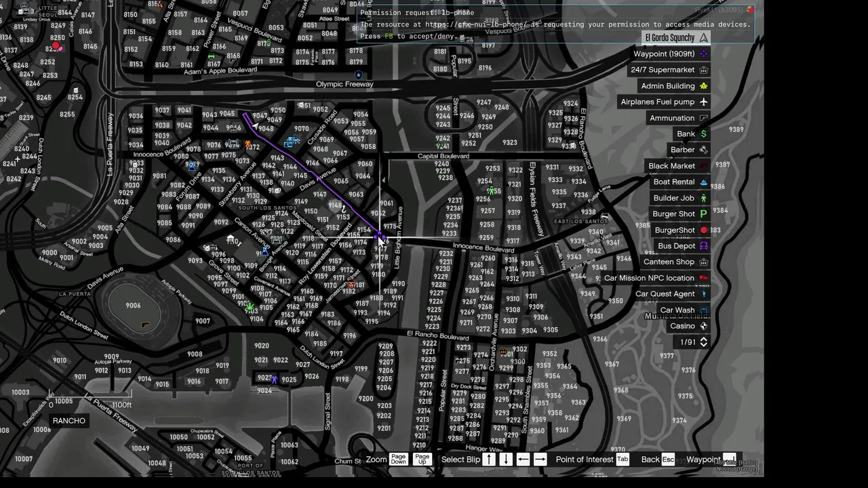Select the El Gordo Squnchy legend entry
The image size is (868, 488).
click(x=677, y=38)
